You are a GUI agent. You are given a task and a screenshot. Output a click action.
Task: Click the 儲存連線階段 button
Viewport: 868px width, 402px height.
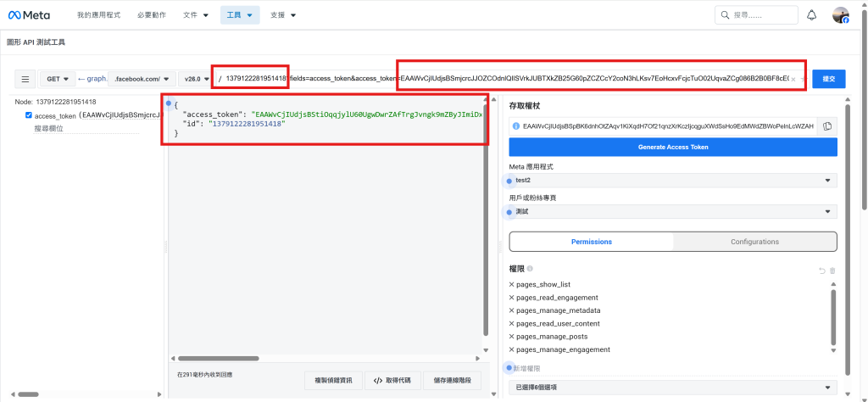(452, 381)
